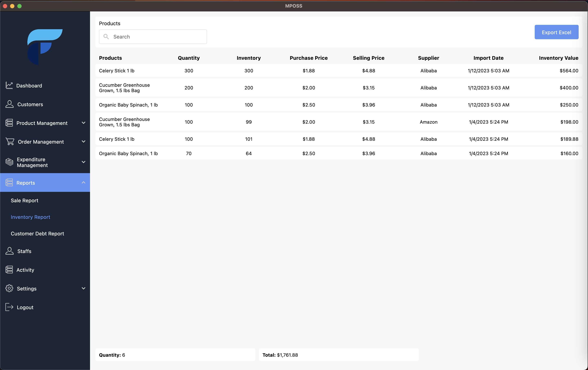
Task: Open the Customer Debt Report page
Action: pos(37,234)
